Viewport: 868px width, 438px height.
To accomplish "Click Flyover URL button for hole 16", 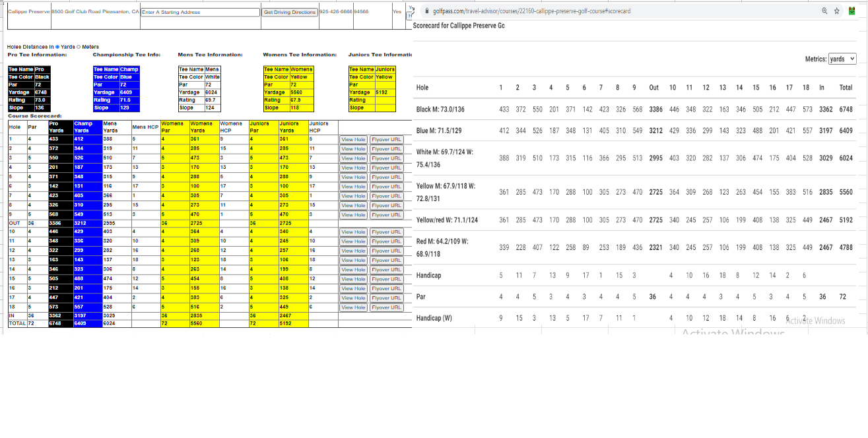I will (385, 288).
